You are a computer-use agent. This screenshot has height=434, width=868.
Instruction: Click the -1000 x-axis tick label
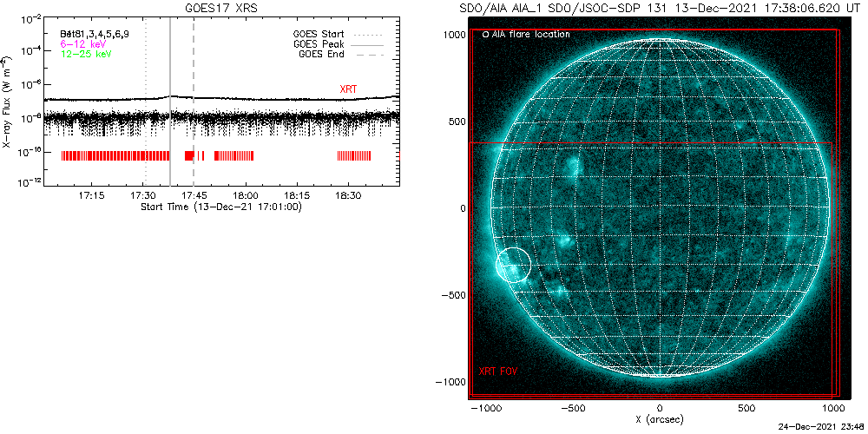coord(485,409)
